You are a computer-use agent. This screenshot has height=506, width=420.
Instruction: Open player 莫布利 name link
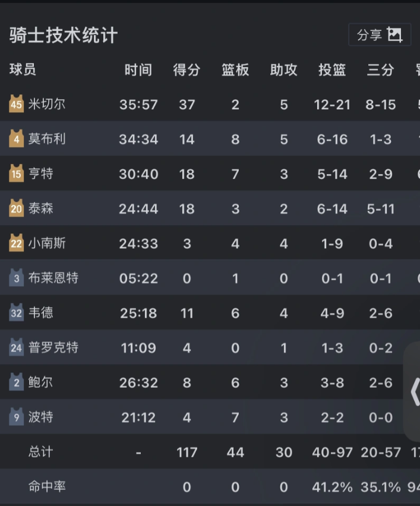coord(47,139)
